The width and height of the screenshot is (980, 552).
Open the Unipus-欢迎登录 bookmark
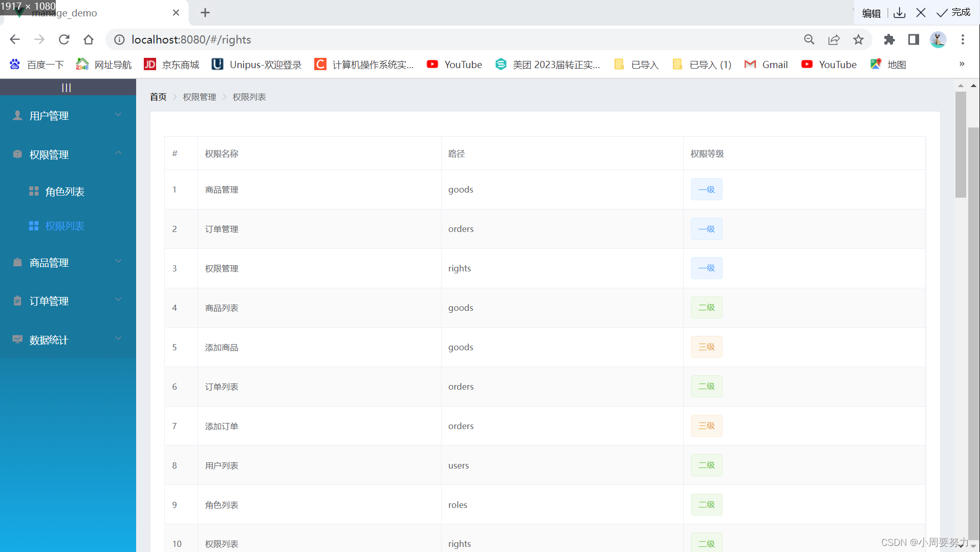tap(257, 65)
